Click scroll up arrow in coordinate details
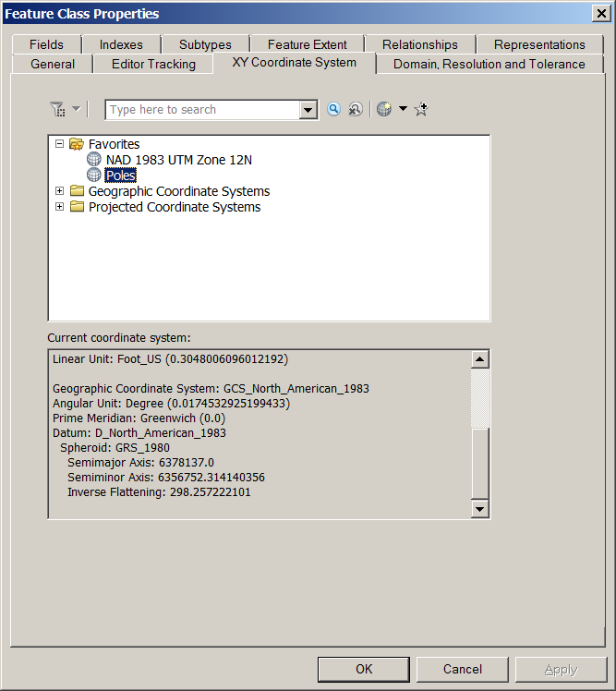The image size is (616, 691). tap(480, 359)
